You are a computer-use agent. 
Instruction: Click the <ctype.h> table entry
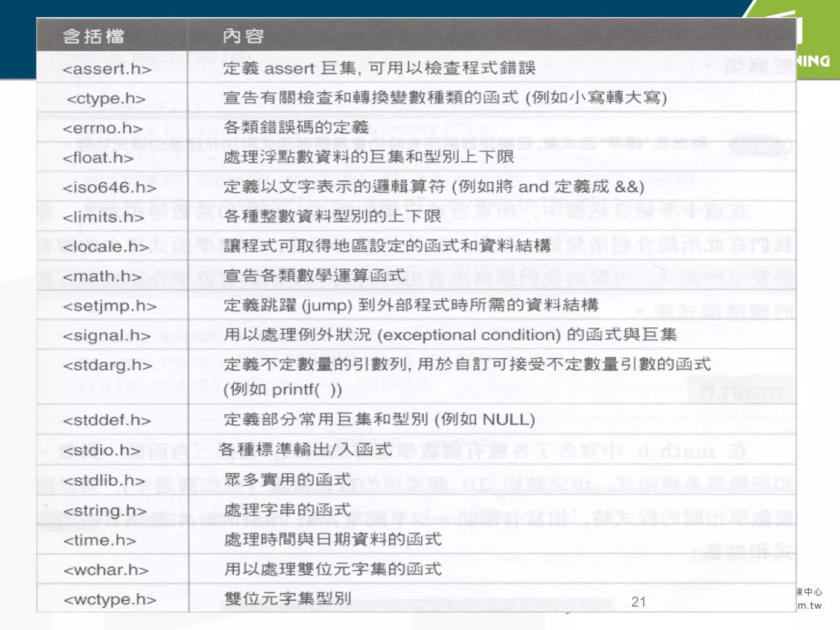(x=106, y=99)
